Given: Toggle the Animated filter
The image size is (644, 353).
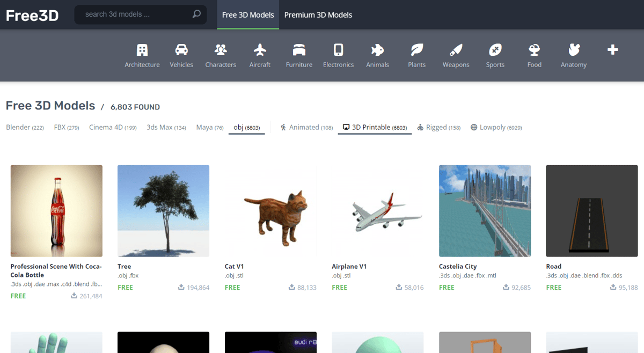Looking at the screenshot, I should 306,127.
